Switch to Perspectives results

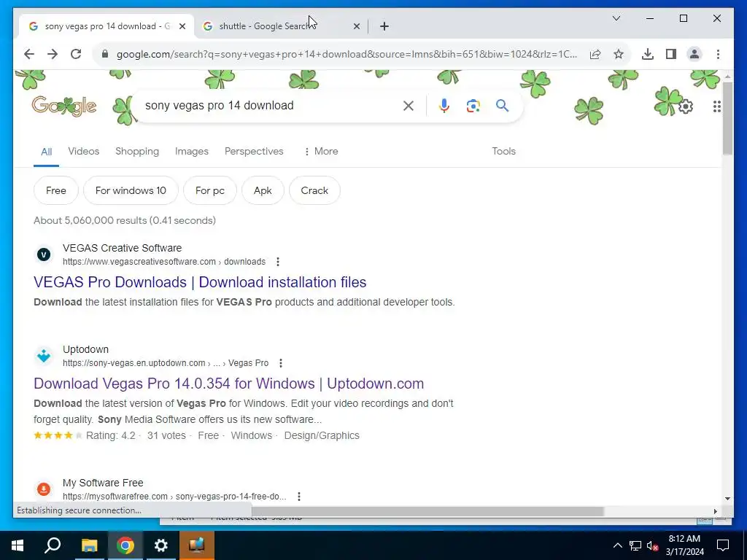click(254, 152)
